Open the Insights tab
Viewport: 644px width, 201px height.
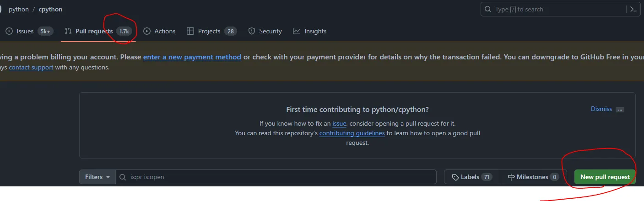(x=315, y=31)
